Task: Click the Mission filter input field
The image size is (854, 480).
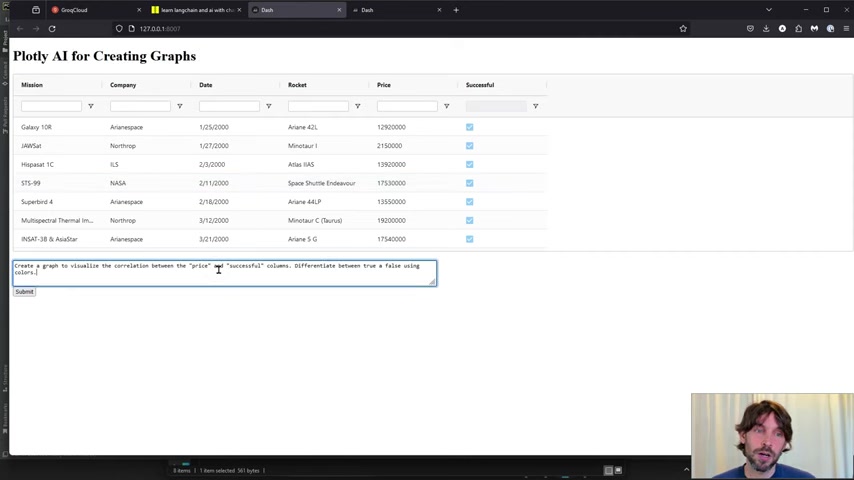Action: coord(51,106)
